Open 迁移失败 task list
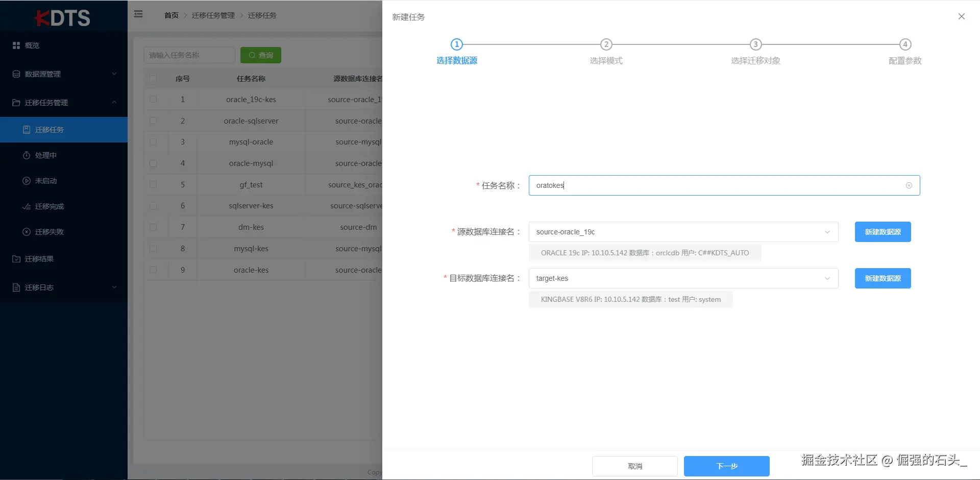The height and width of the screenshot is (480, 980). coord(64,232)
